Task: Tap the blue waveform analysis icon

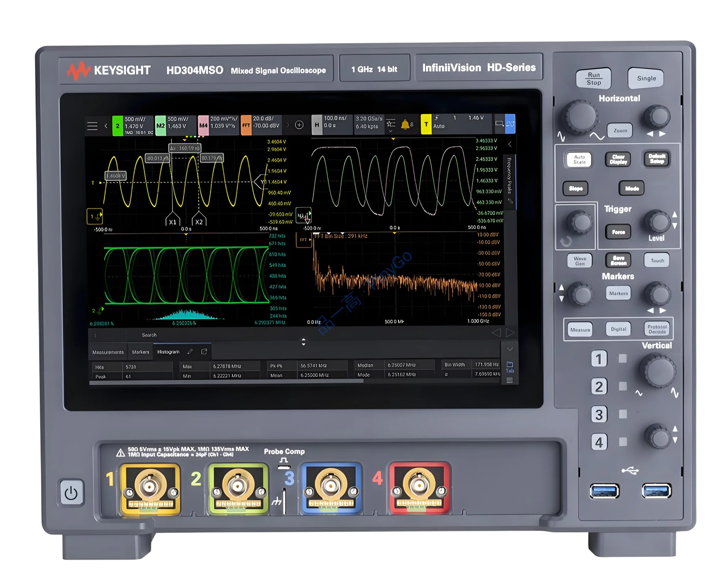Action: pyautogui.click(x=510, y=124)
